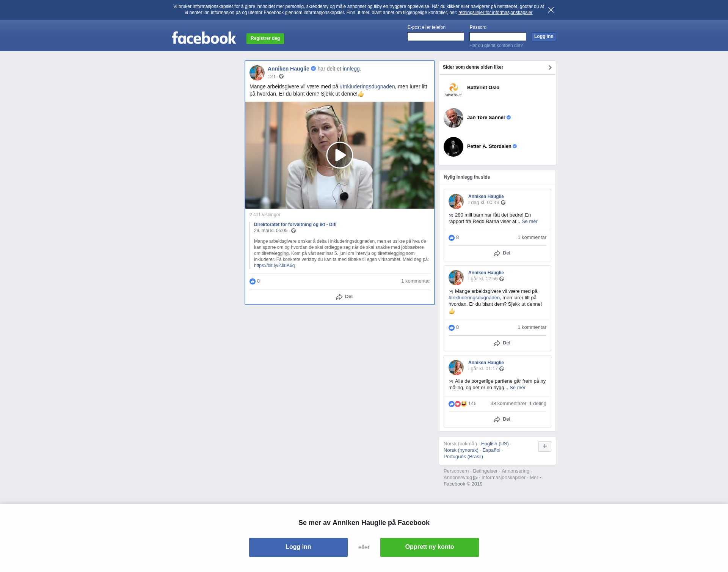The image size is (728, 572).
Task: Click the green Registrer deg button
Action: [x=265, y=39]
